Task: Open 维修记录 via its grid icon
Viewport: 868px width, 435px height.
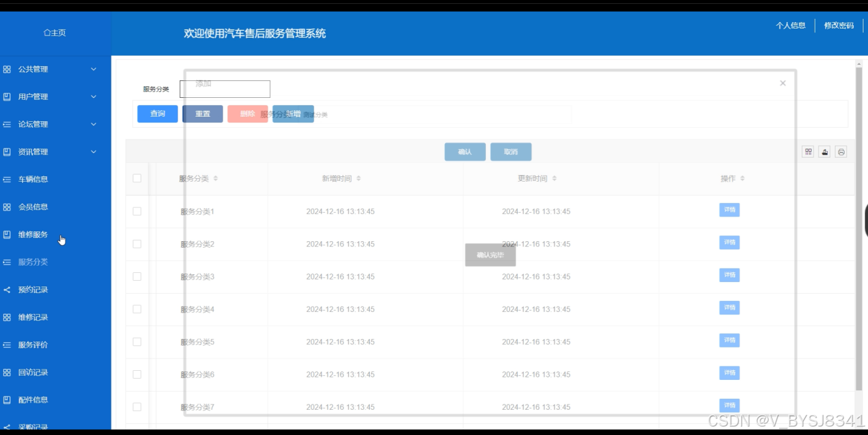Action: click(7, 317)
